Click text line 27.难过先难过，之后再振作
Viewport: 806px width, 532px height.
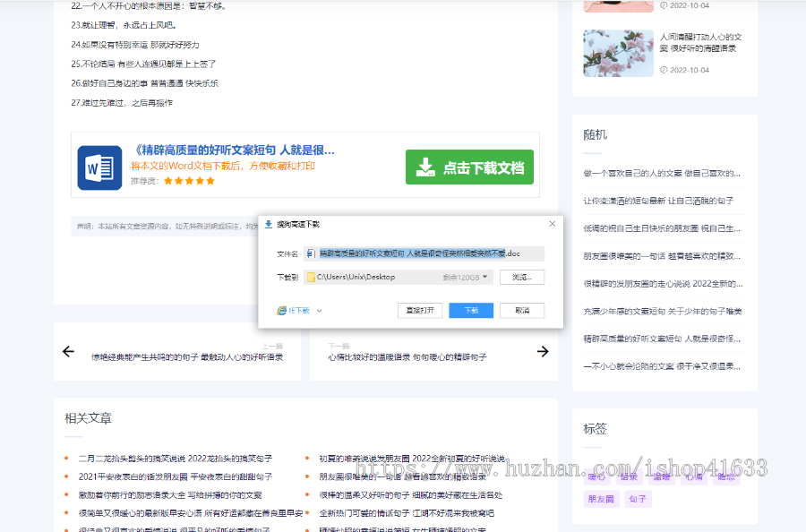pyautogui.click(x=122, y=103)
